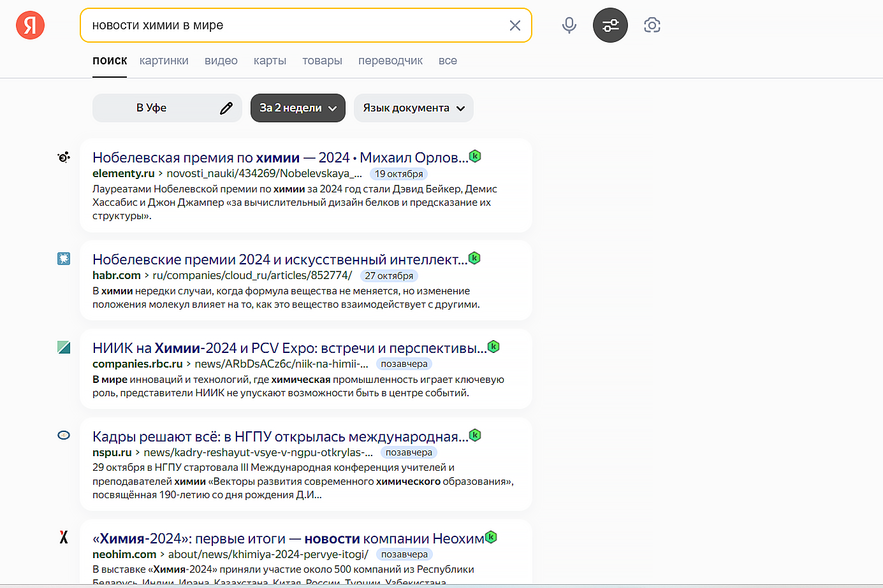Click green shield badge next to Михаил Орлов title

(x=475, y=156)
